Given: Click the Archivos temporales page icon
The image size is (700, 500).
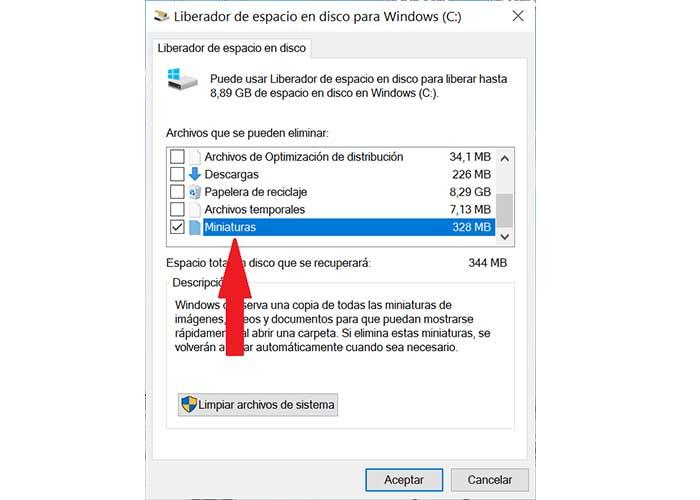Looking at the screenshot, I should click(195, 209).
